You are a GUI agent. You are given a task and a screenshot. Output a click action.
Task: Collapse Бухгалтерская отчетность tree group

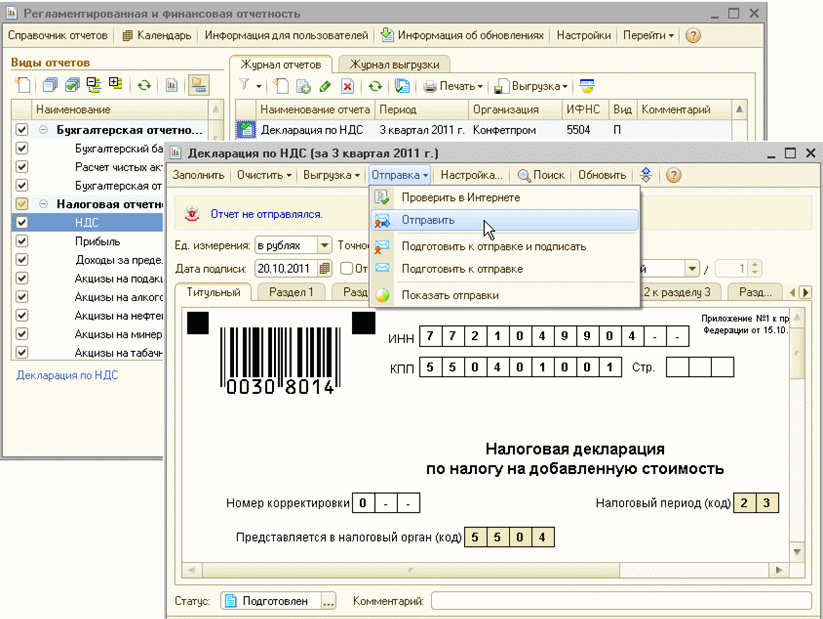(44, 130)
